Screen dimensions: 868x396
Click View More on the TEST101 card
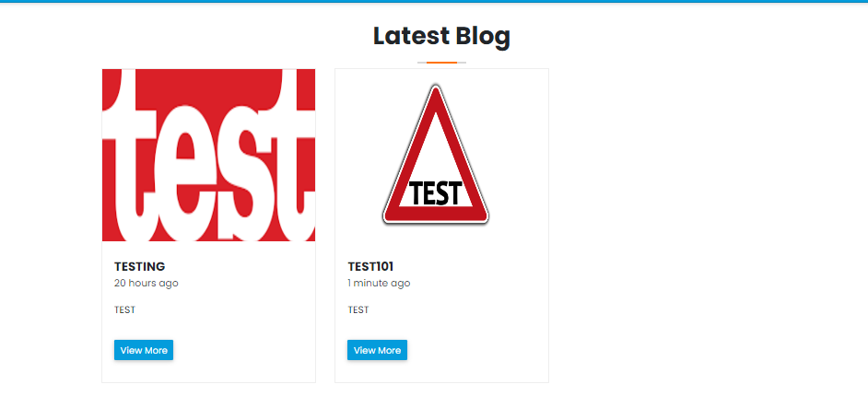click(x=378, y=350)
